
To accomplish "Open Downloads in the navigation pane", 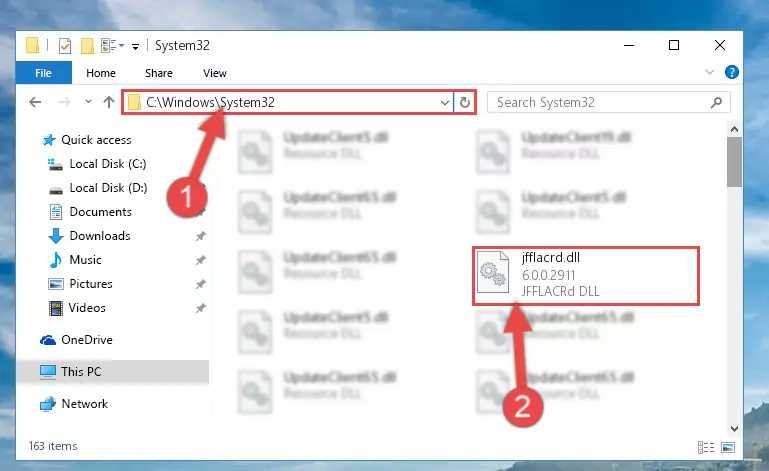I will click(x=90, y=236).
